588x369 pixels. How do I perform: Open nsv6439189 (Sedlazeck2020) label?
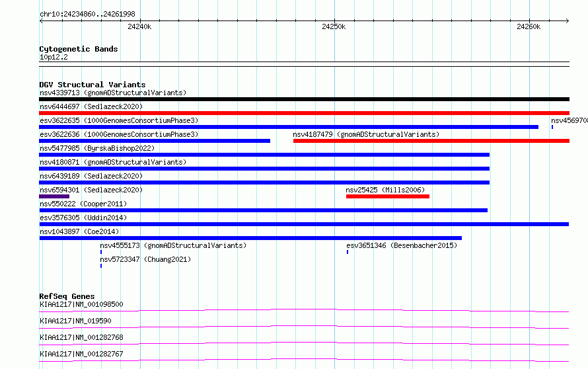pos(91,176)
